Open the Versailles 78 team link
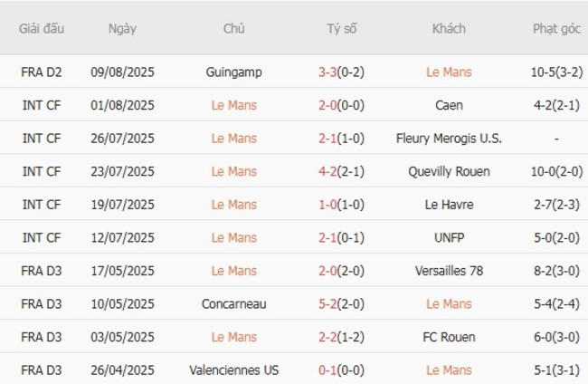The width and height of the screenshot is (588, 384). (449, 271)
